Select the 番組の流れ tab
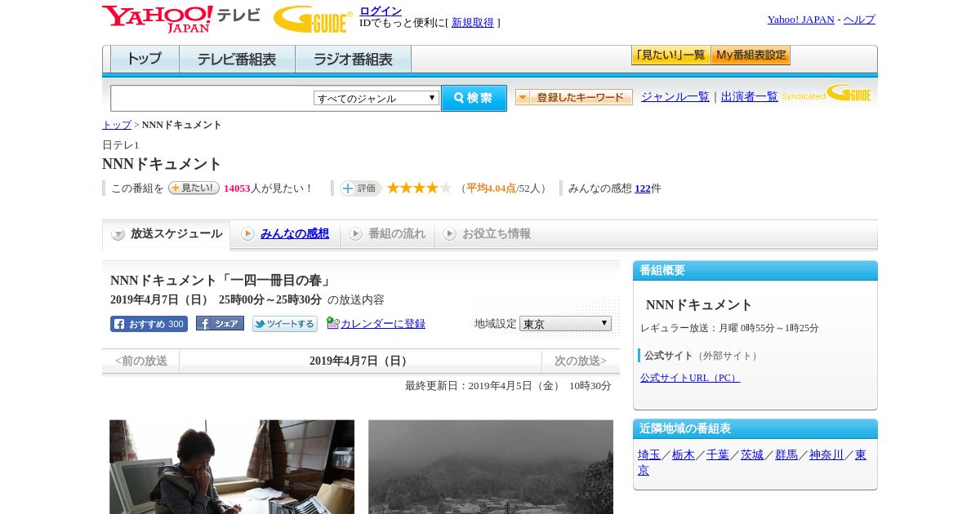980x514 pixels. pos(387,234)
